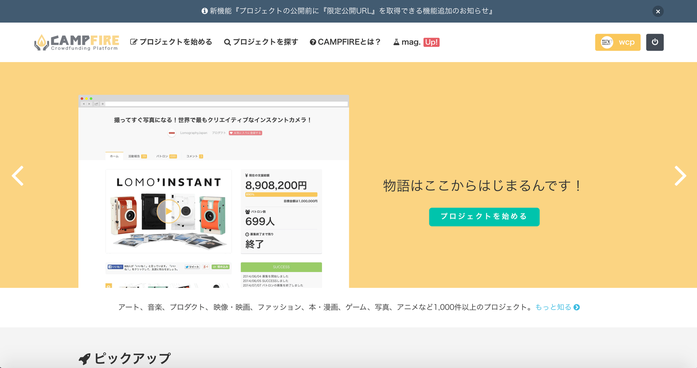Go to previous slide with left arrow
This screenshot has width=697, height=368.
[x=18, y=176]
